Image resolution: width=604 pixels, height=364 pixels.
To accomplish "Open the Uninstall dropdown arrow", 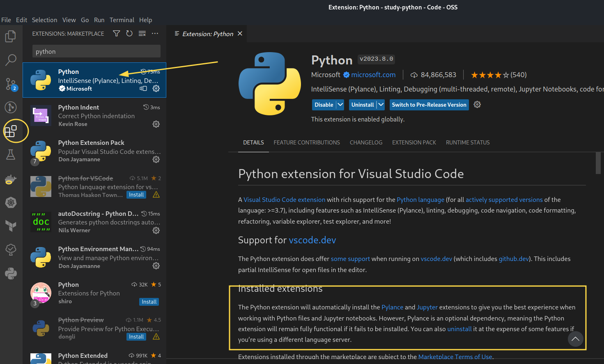I will pyautogui.click(x=380, y=105).
